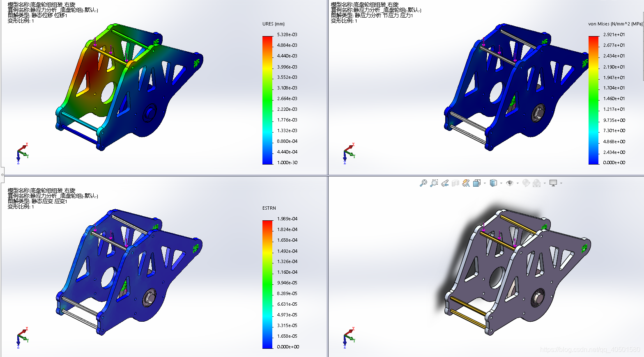
Task: Click stress legend value "2.434e+00"
Action: (614, 152)
